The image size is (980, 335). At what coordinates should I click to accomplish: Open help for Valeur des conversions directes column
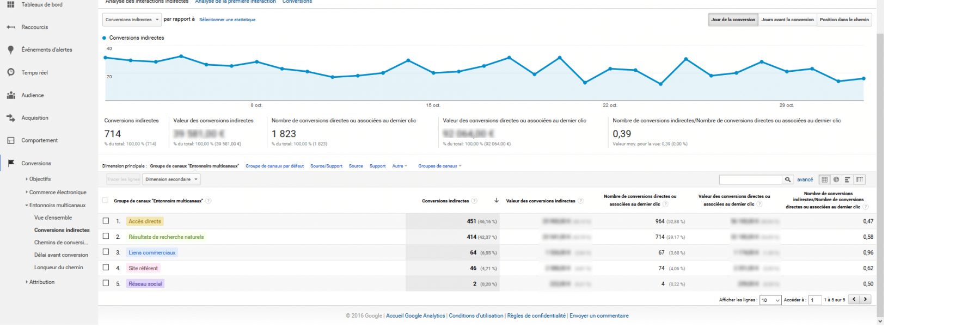(759, 204)
